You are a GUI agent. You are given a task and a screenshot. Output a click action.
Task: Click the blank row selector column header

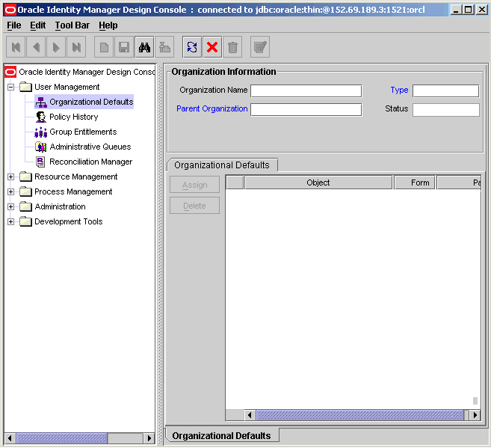(x=235, y=182)
